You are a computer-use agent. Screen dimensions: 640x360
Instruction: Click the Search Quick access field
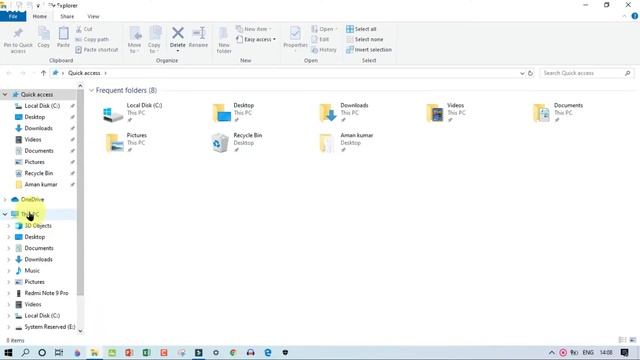tap(586, 73)
